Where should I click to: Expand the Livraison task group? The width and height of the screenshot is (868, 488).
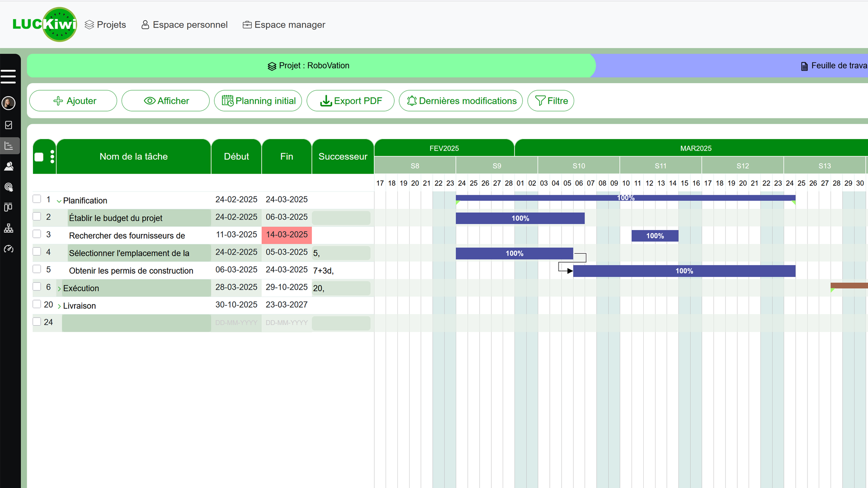[x=59, y=306]
